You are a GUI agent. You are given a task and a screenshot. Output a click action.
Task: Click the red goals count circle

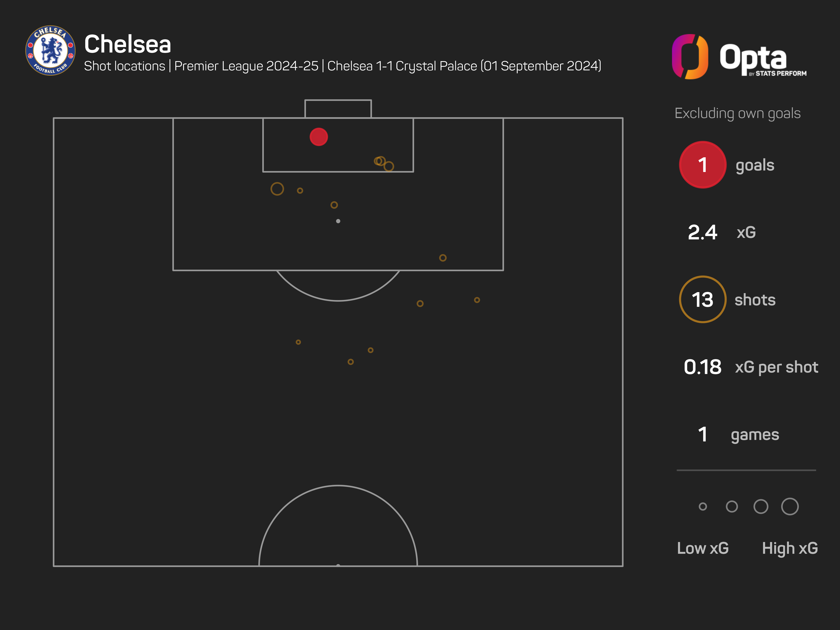click(x=702, y=165)
